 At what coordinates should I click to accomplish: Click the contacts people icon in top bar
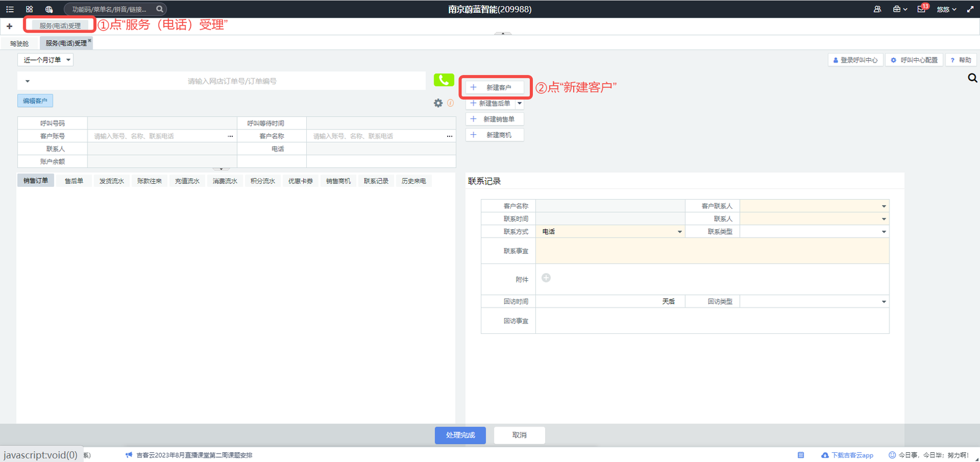(877, 9)
